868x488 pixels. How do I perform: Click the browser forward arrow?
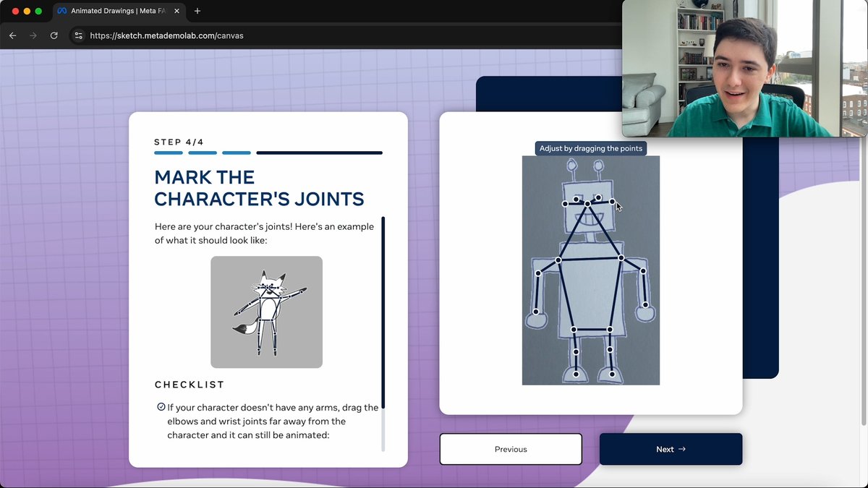(x=33, y=35)
